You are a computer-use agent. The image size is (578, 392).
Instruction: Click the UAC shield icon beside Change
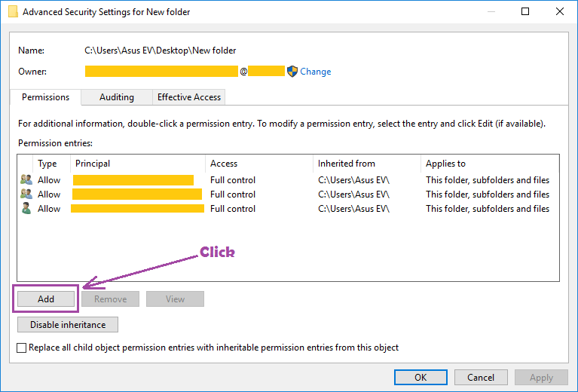(292, 72)
